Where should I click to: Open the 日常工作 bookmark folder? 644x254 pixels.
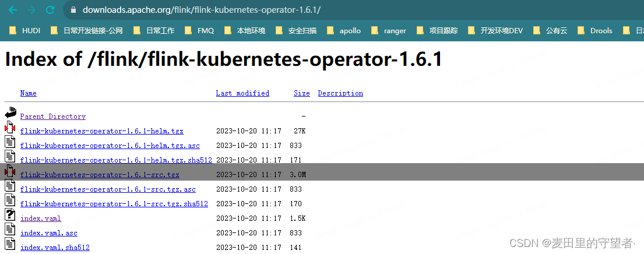(154, 30)
